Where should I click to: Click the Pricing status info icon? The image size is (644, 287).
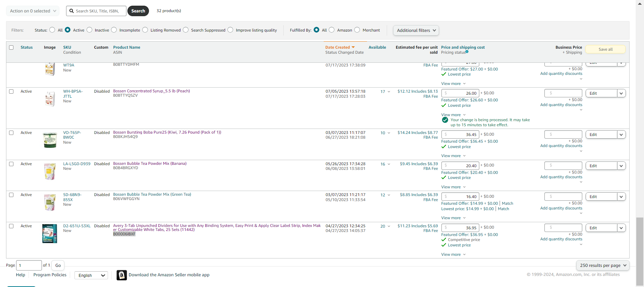[467, 52]
